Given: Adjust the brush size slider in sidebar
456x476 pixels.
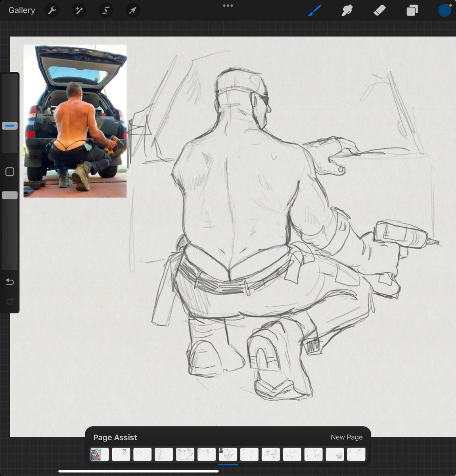Looking at the screenshot, I should click(x=10, y=126).
